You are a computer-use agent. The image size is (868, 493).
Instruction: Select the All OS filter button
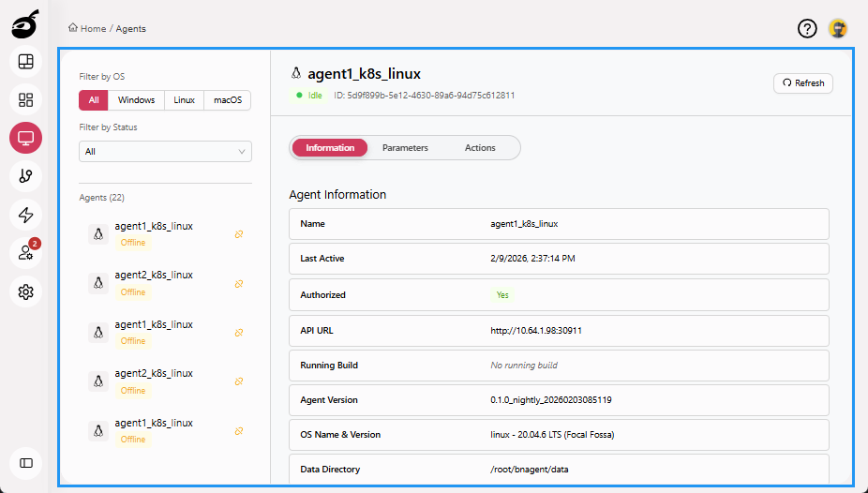pyautogui.click(x=94, y=100)
